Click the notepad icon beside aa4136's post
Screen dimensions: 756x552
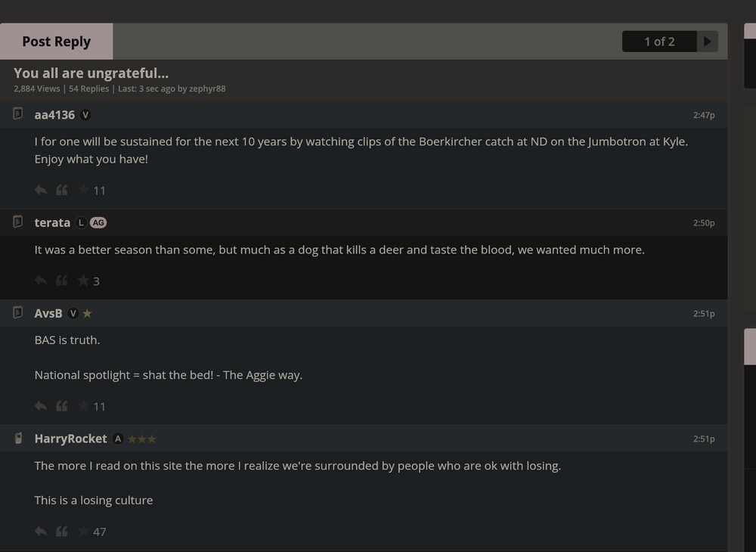tap(17, 113)
